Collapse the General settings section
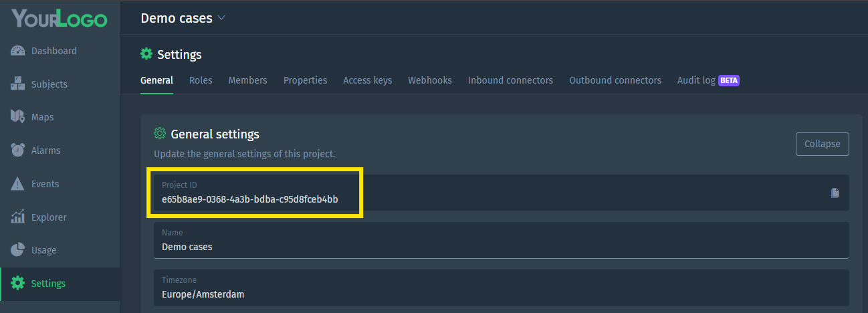Image resolution: width=868 pixels, height=313 pixels. point(822,144)
